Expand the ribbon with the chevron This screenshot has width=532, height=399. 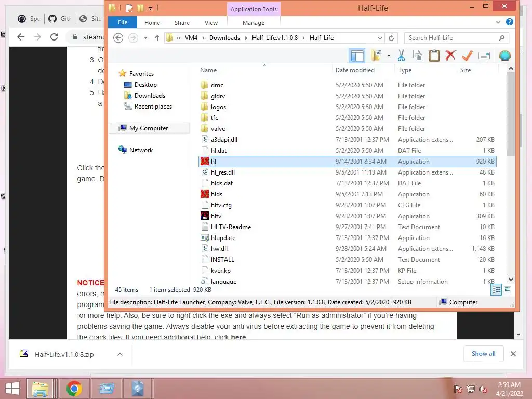498,22
